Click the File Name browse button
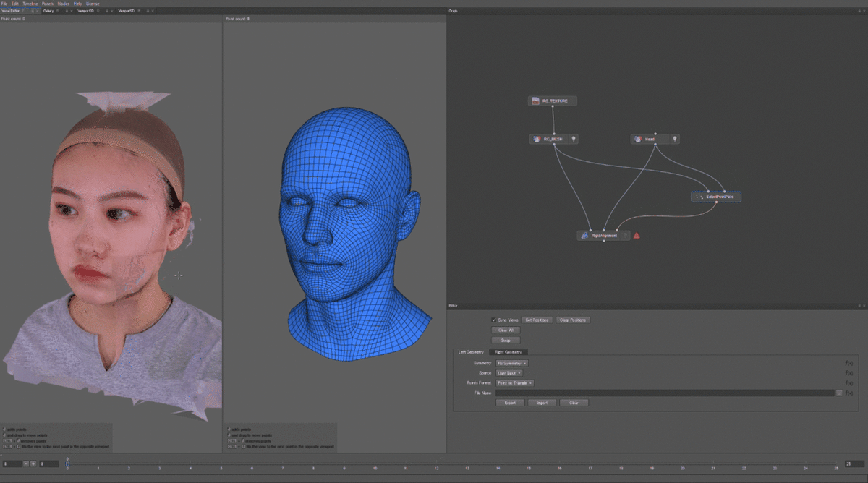This screenshot has height=483, width=868. pos(839,393)
